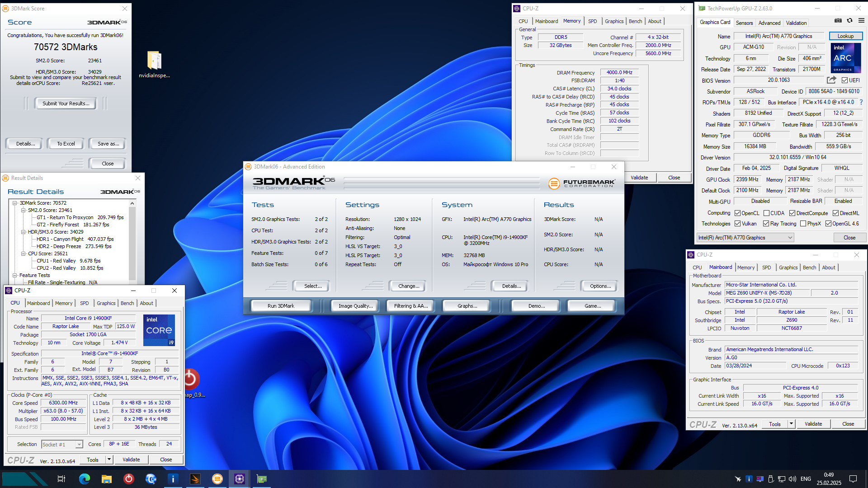Image resolution: width=868 pixels, height=488 pixels.
Task: Open SPD tab in Memory CPU-Z window
Action: tap(592, 21)
